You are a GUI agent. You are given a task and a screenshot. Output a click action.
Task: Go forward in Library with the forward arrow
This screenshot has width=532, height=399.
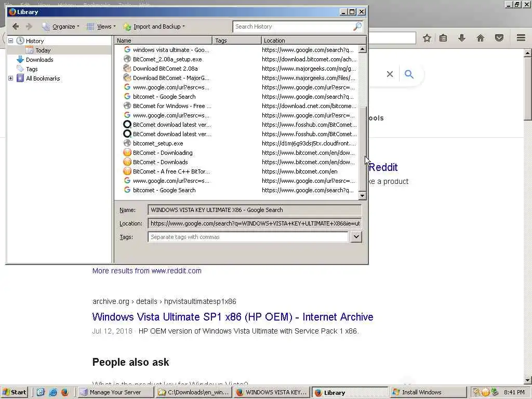(x=29, y=26)
